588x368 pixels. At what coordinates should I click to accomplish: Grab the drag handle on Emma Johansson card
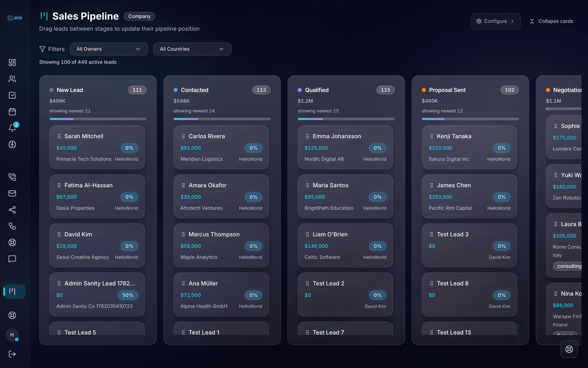[308, 136]
